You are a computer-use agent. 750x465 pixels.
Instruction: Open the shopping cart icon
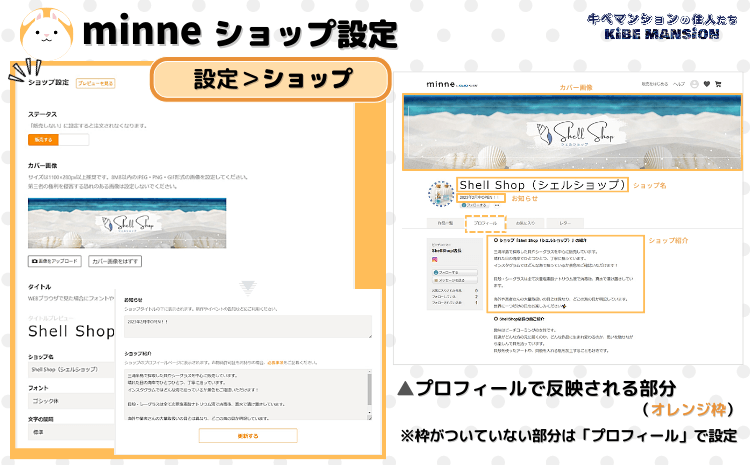(718, 84)
